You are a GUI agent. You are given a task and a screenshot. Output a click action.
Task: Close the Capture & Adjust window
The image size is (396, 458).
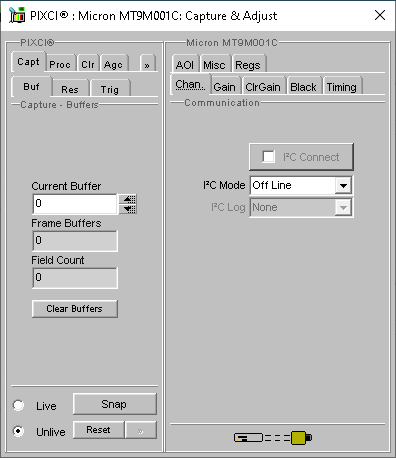(380, 15)
